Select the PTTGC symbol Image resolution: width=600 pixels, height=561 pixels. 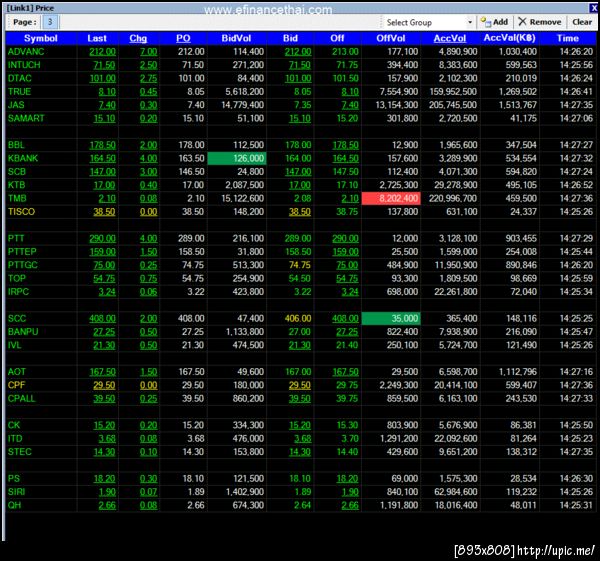(23, 265)
